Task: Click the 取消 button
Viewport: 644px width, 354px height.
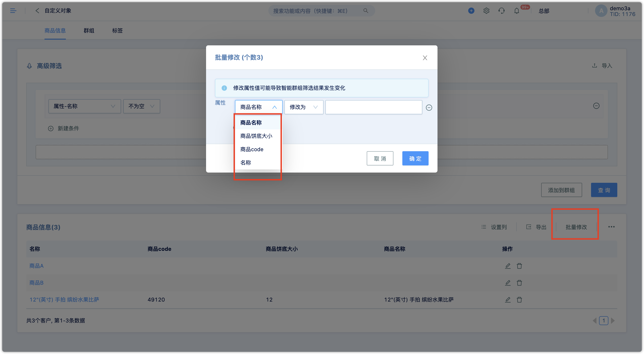Action: (380, 158)
